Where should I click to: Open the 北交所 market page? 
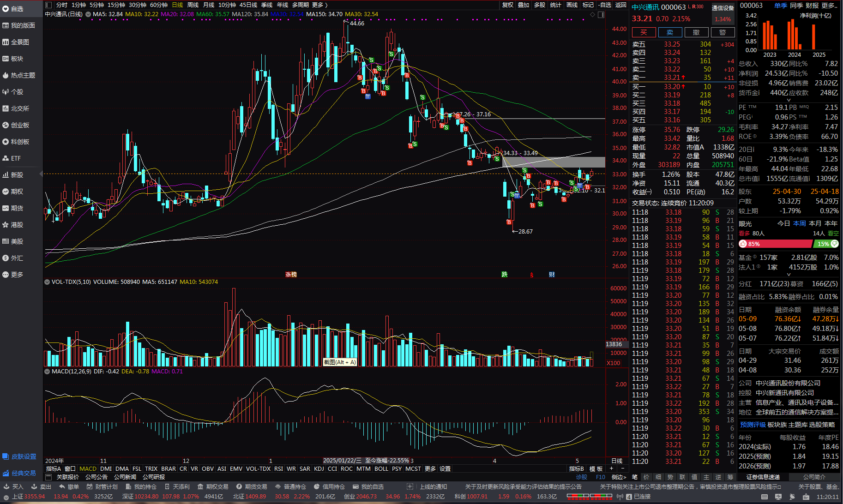[x=16, y=108]
